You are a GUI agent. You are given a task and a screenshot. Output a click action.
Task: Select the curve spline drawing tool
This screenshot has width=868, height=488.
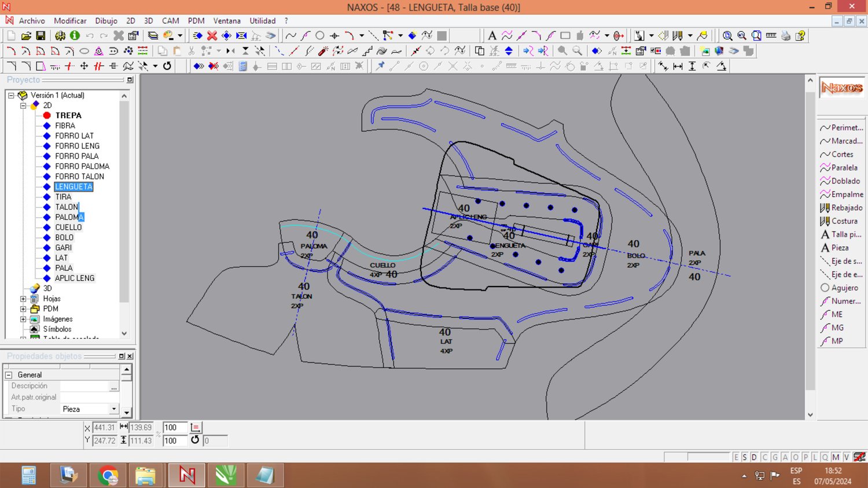[290, 35]
